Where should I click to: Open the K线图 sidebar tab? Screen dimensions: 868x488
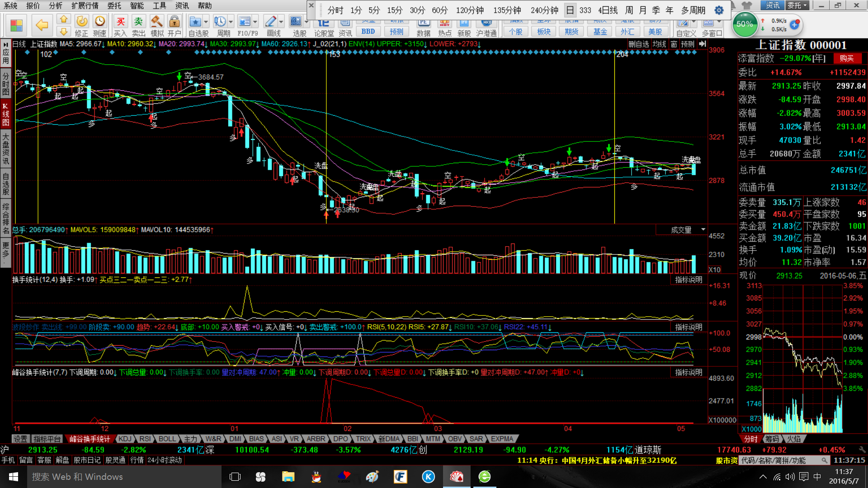click(x=5, y=113)
